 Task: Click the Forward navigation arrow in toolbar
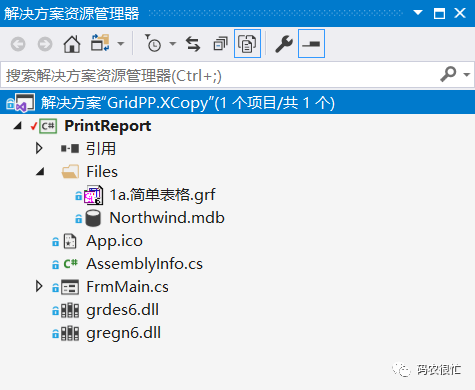[x=45, y=44]
